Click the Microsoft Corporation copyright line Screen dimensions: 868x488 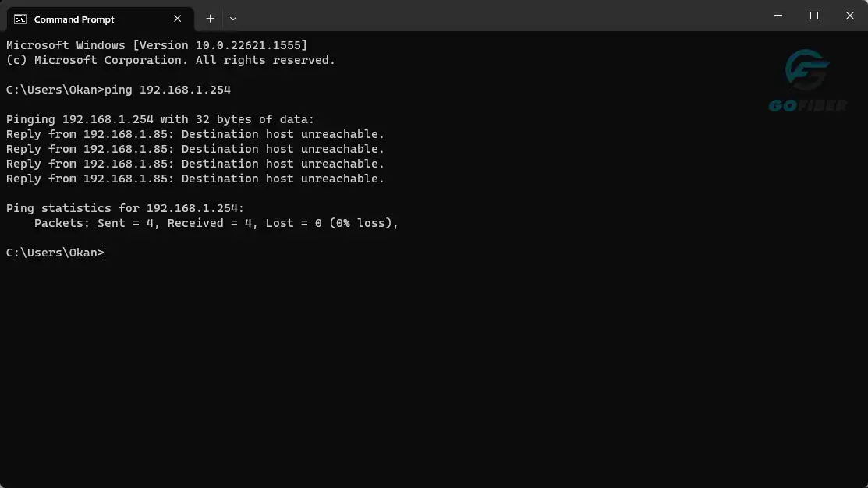(x=171, y=60)
